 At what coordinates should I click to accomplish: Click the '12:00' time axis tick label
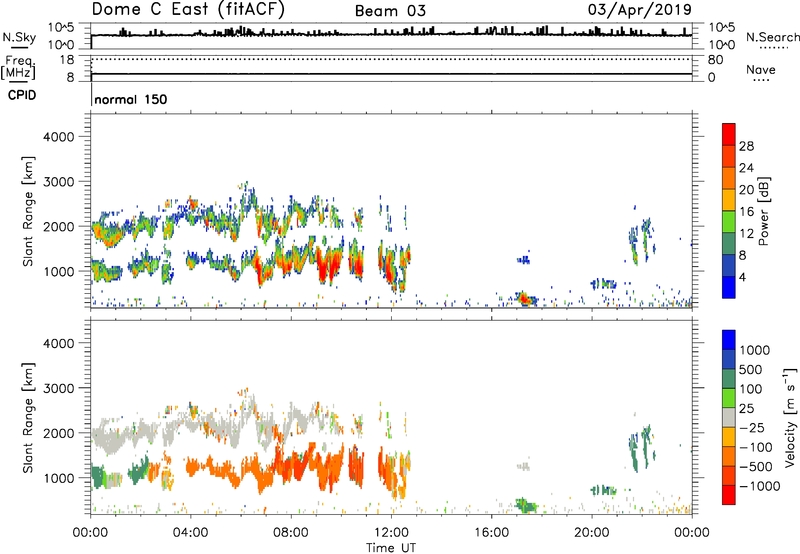pyautogui.click(x=391, y=533)
